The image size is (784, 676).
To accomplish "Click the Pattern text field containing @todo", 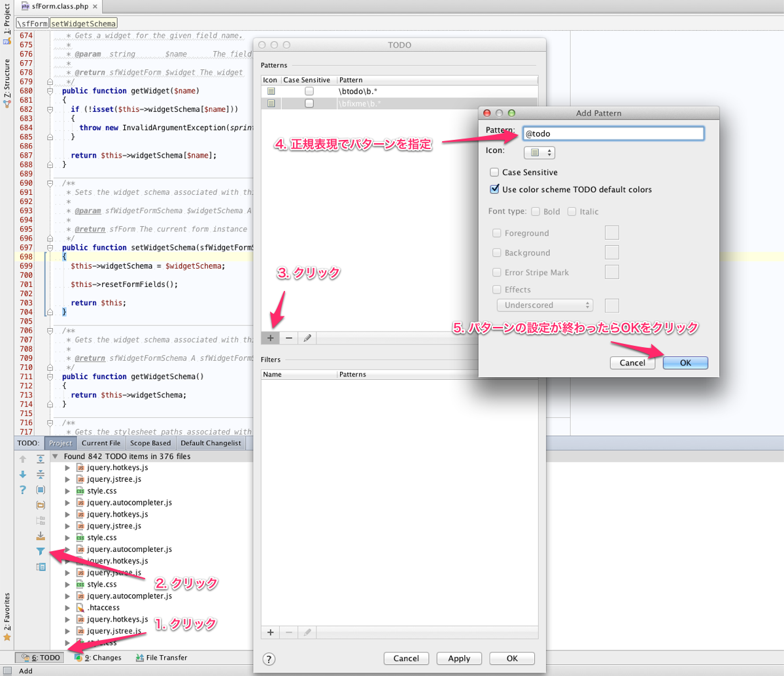I will click(613, 133).
